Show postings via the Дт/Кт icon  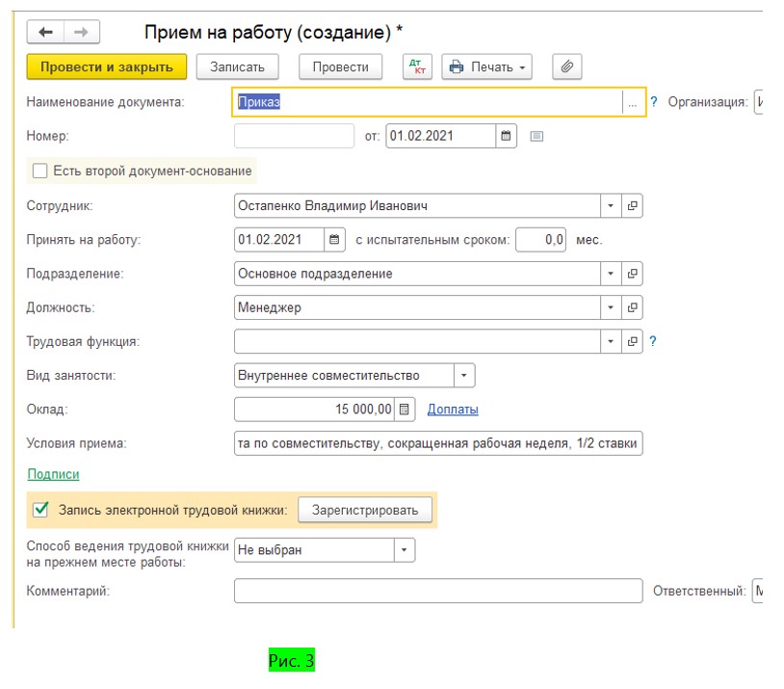point(417,66)
